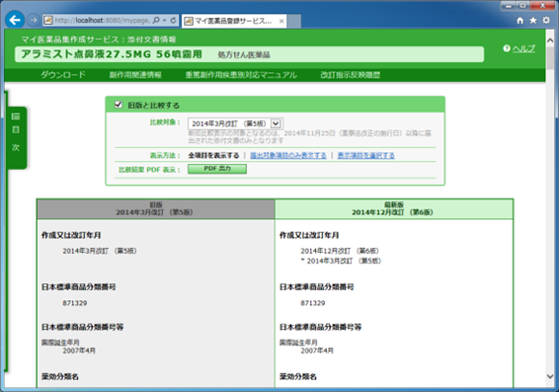This screenshot has height=392, width=559.
Task: Open address bar dropdown arrow
Action: coord(164,21)
